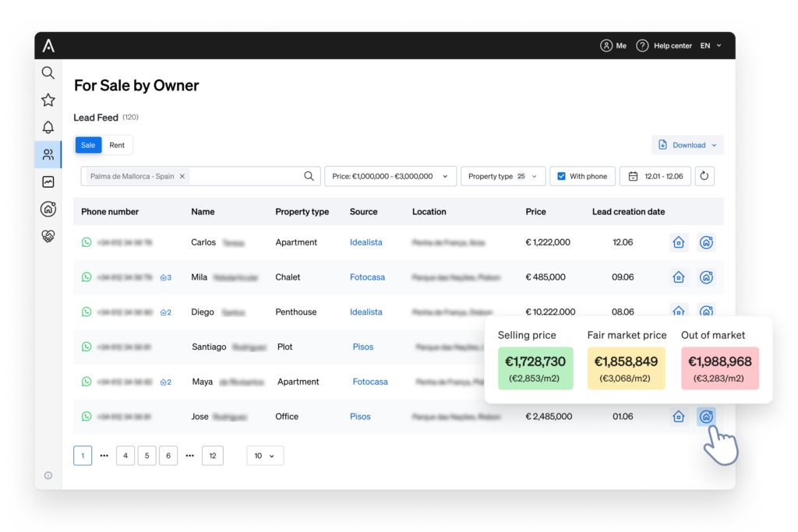This screenshot has width=798, height=532.
Task: Click the red Out of market box
Action: [x=719, y=368]
